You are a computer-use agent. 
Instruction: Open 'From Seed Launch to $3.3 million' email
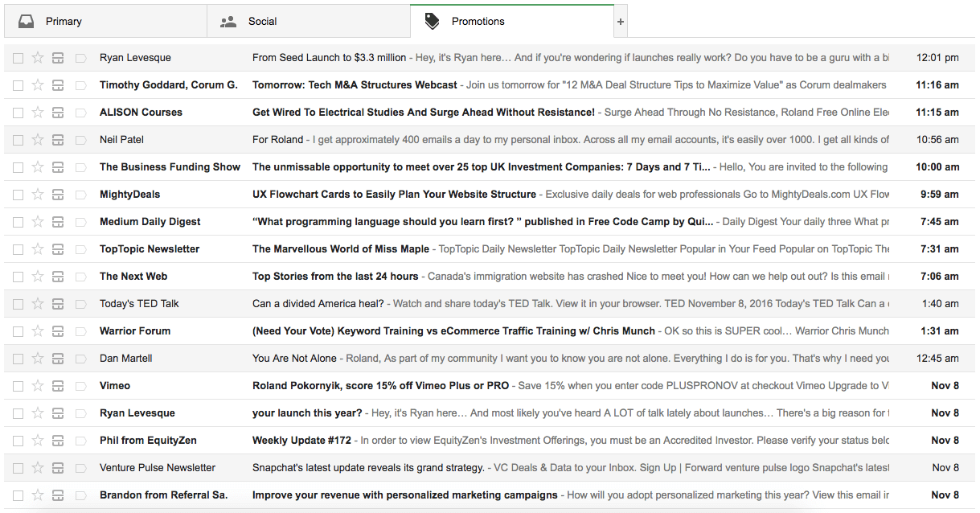(x=329, y=58)
